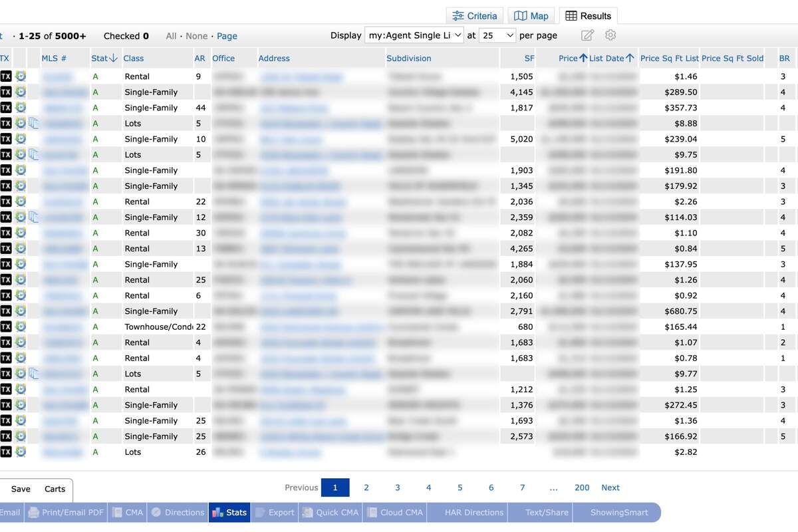798x532 pixels.
Task: Click TX icon in first Rental row
Action: (x=5, y=76)
